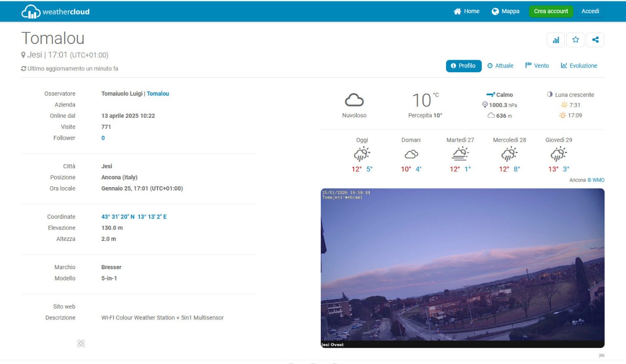Open the Evoluzione tab
Viewport: 626px width, 364px height.
pos(579,66)
